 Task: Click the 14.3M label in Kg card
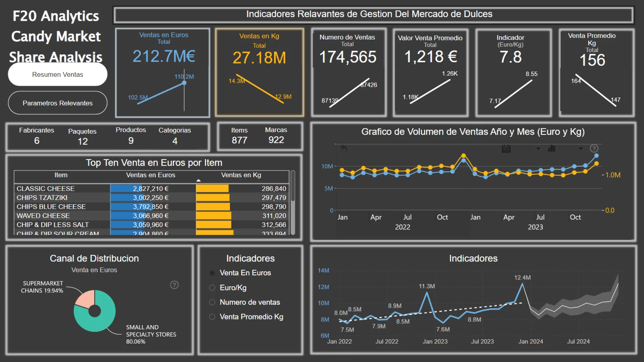pyautogui.click(x=237, y=81)
